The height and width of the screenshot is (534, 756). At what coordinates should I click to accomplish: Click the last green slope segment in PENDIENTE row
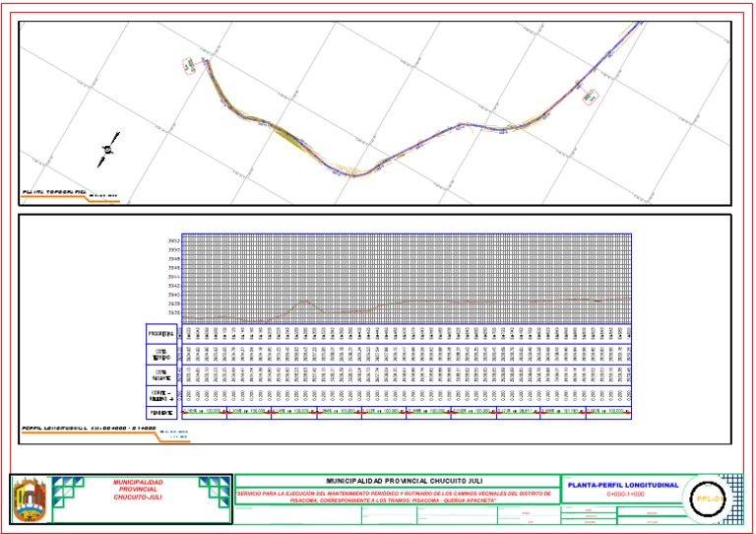coord(608,413)
